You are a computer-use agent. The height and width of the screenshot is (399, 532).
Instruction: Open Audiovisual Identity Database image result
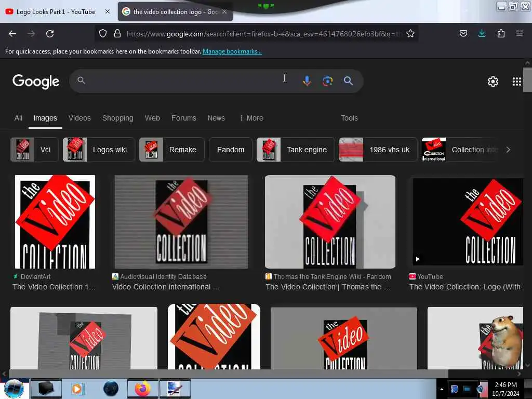pos(181,222)
